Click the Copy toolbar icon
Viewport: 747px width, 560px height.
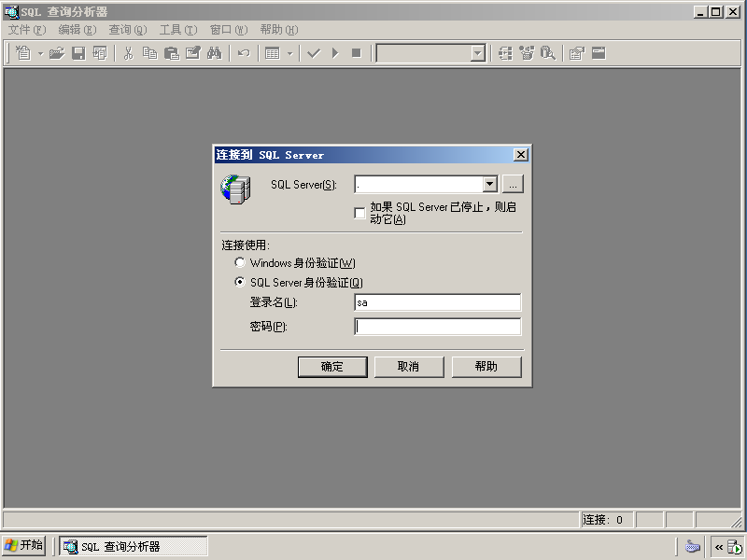click(150, 53)
